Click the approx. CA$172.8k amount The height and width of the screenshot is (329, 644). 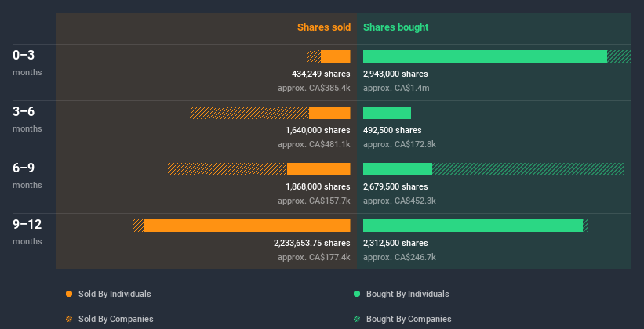(399, 144)
